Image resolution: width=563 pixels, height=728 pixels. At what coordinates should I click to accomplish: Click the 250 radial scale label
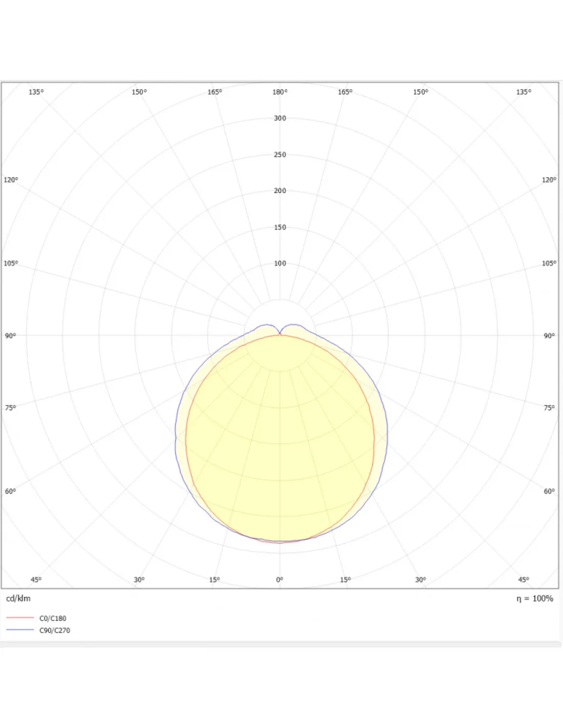point(280,155)
